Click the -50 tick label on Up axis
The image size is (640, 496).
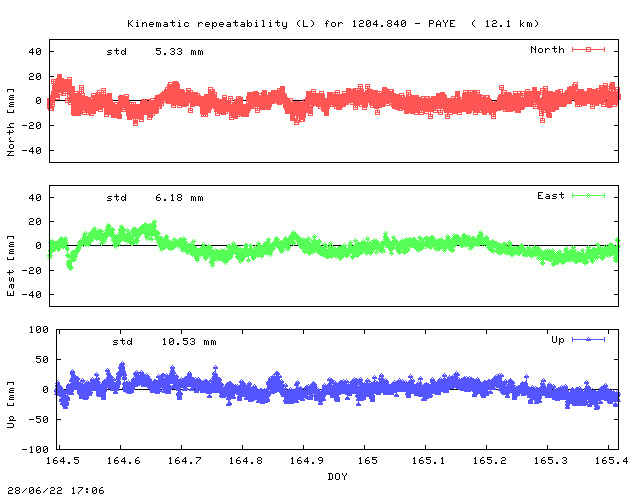coord(38,420)
